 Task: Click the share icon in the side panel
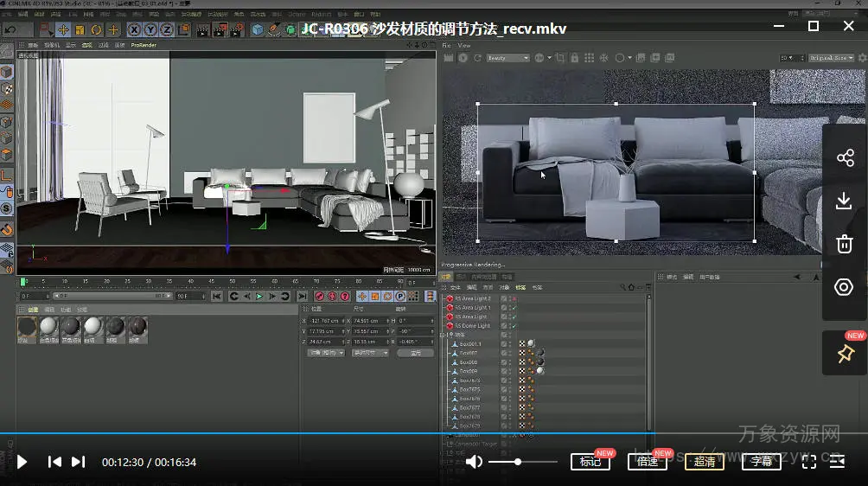[x=845, y=158]
